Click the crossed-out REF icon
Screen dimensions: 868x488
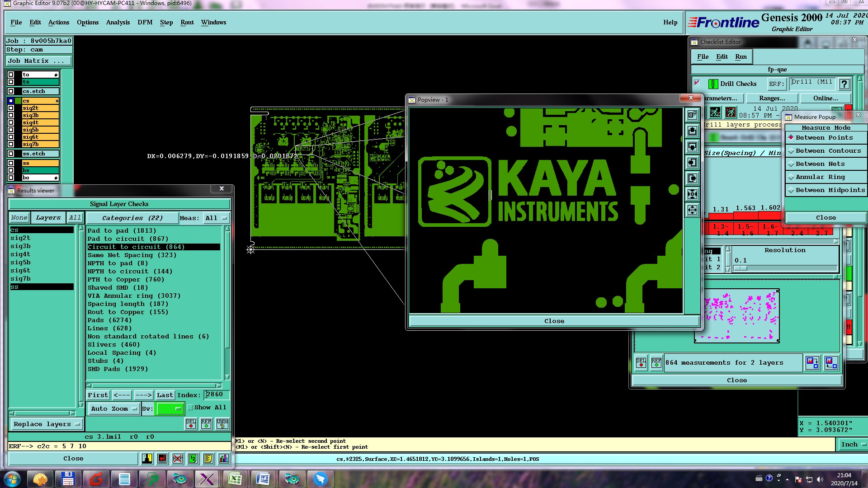point(178,459)
